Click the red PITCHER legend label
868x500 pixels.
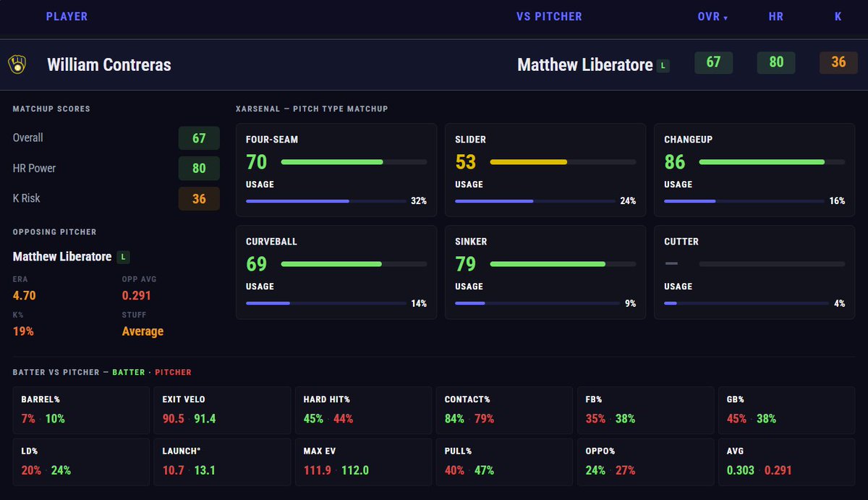coord(174,372)
